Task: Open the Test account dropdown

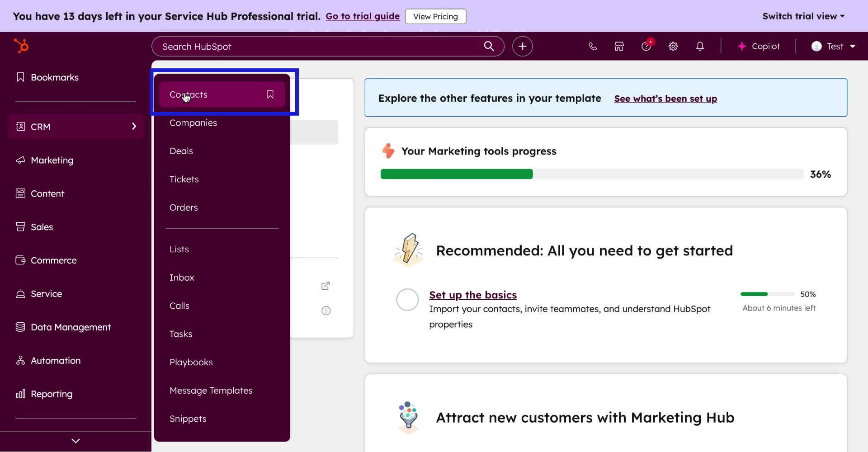Action: [x=833, y=46]
